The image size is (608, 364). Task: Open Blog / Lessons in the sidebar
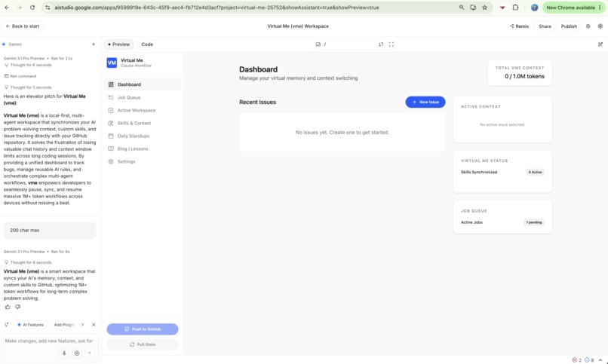143,148
